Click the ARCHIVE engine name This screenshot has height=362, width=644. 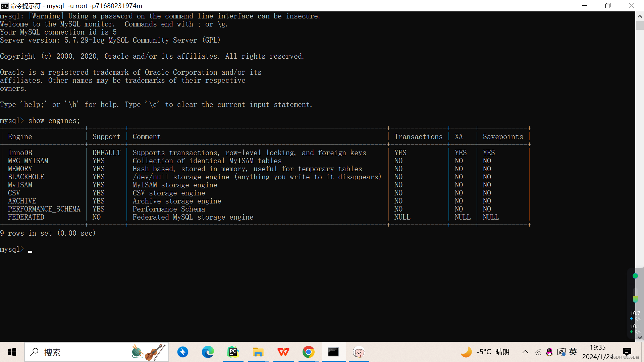pos(22,201)
